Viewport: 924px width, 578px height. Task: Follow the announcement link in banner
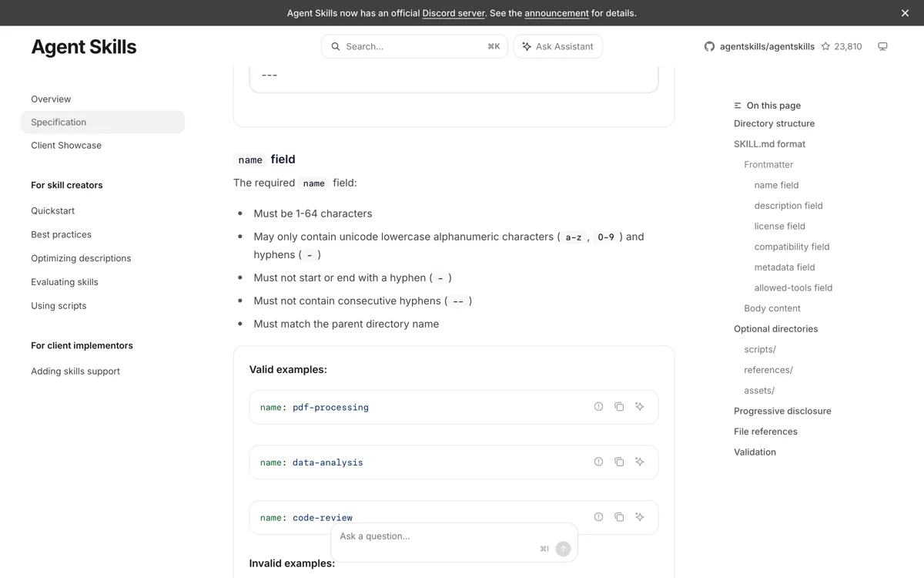tap(557, 13)
